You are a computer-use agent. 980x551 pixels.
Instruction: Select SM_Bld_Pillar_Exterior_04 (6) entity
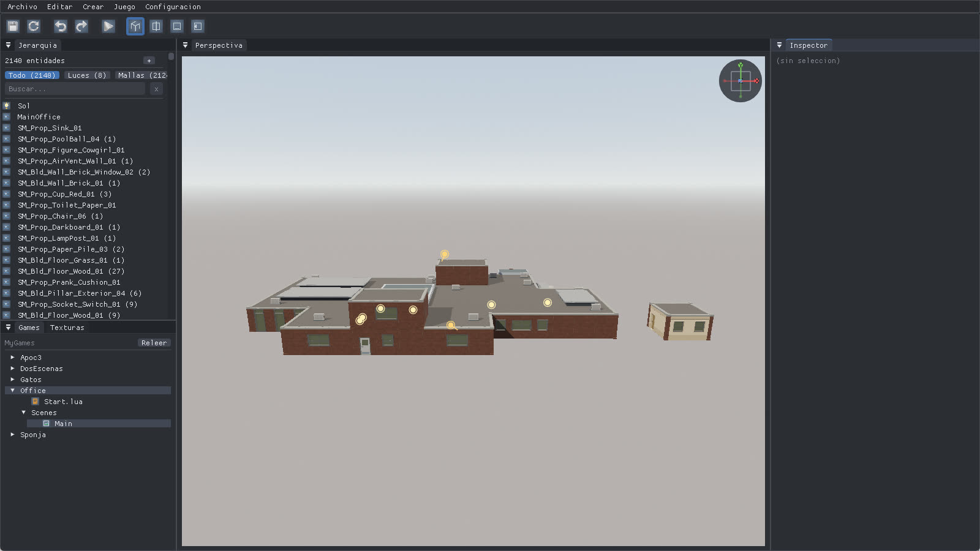[x=80, y=293]
